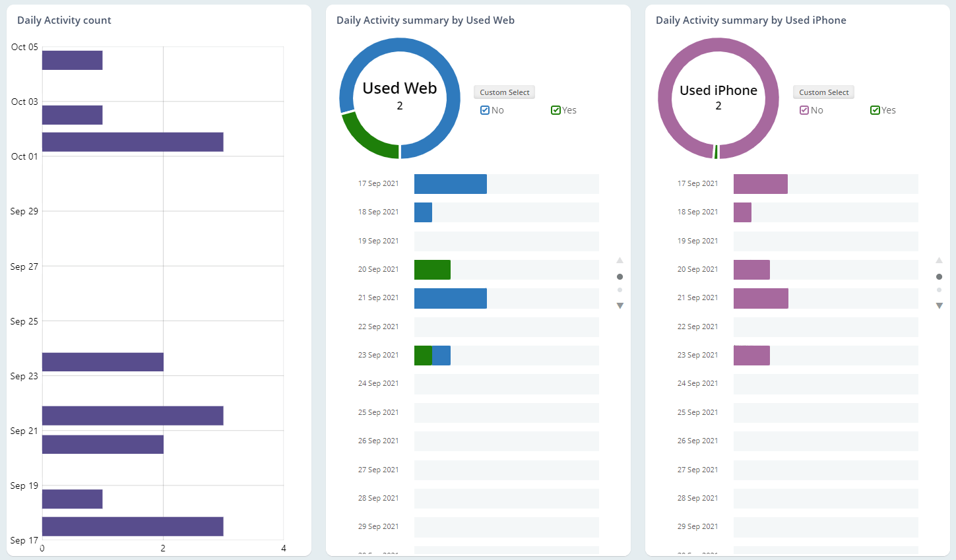
Task: Click the down pagination arrow in Used iPhone chart
Action: click(939, 305)
